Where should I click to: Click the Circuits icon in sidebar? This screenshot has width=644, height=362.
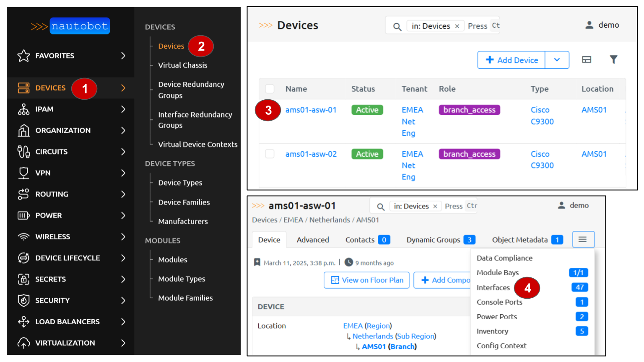pyautogui.click(x=24, y=152)
